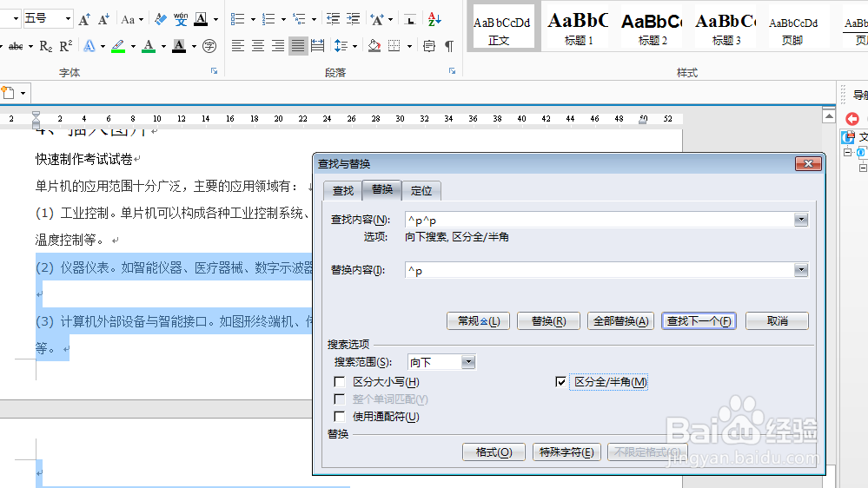Image resolution: width=868 pixels, height=488 pixels.
Task: Click the bulleted list icon
Action: tap(237, 19)
